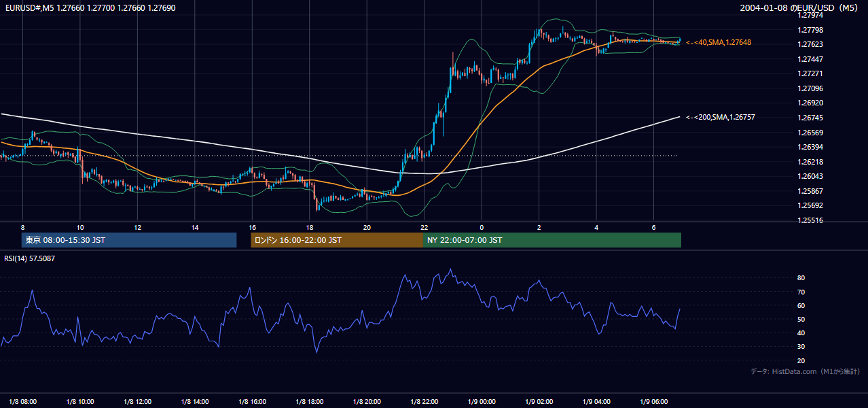Click the 1/8 08:00 time label
Viewport: 868px width, 408px height.
point(23,402)
